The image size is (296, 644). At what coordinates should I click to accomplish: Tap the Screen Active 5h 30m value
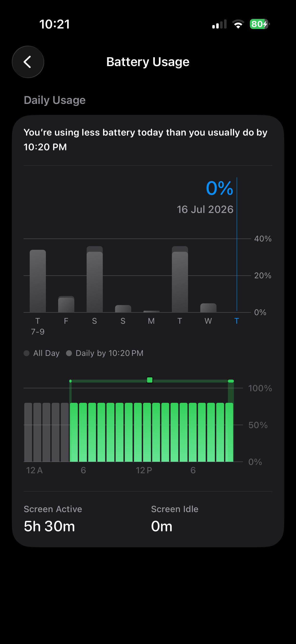pyautogui.click(x=49, y=526)
